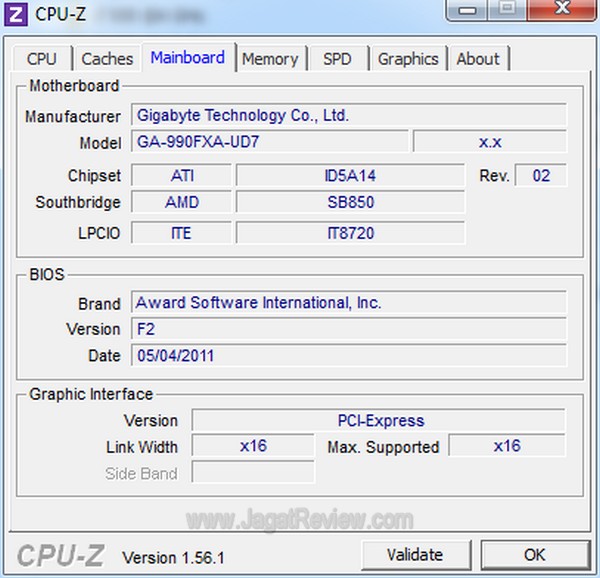
Task: Select the Mainboard tab
Action: pos(188,57)
